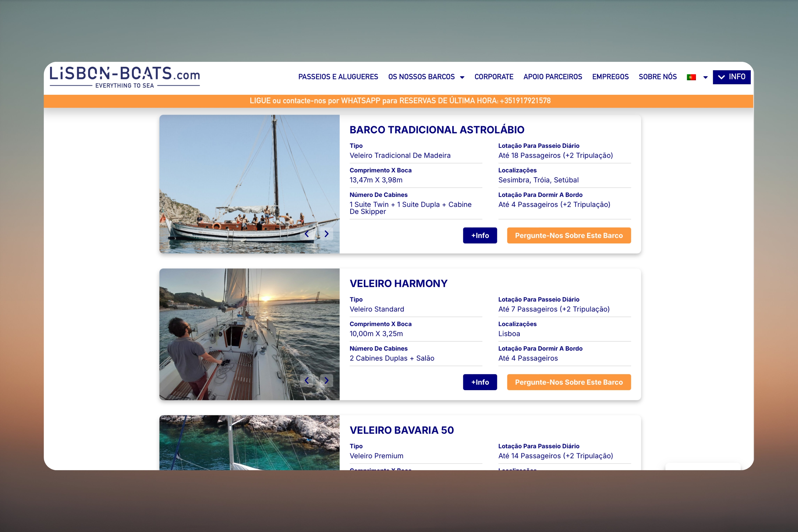798x532 pixels.
Task: Open the Astrolábio boat photo
Action: point(249,184)
